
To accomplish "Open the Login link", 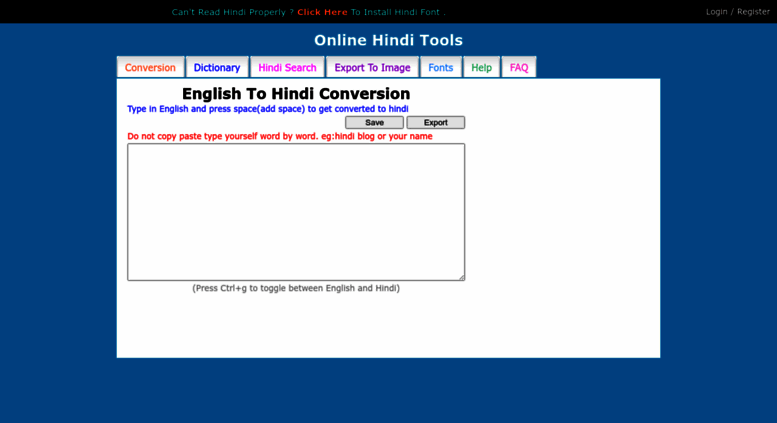I will [716, 12].
